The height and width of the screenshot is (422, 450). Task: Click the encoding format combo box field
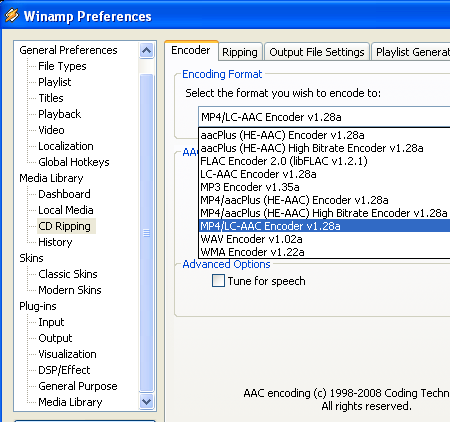324,117
